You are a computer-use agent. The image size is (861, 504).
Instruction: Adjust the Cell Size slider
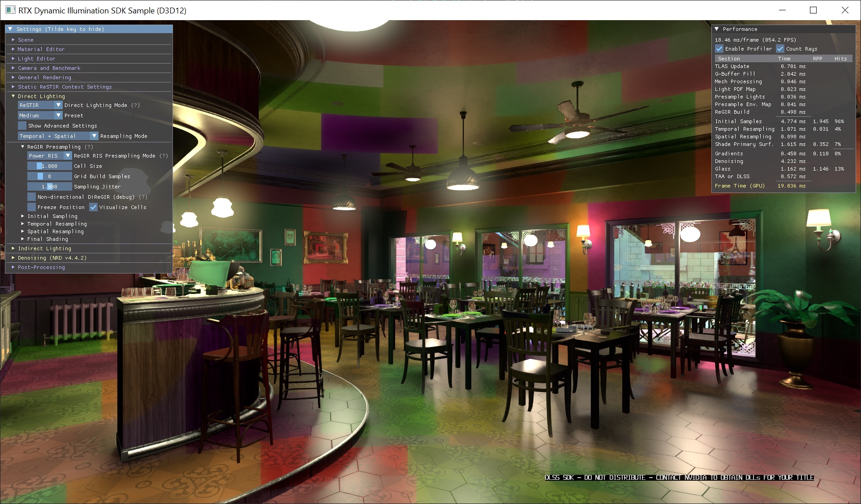coord(49,166)
